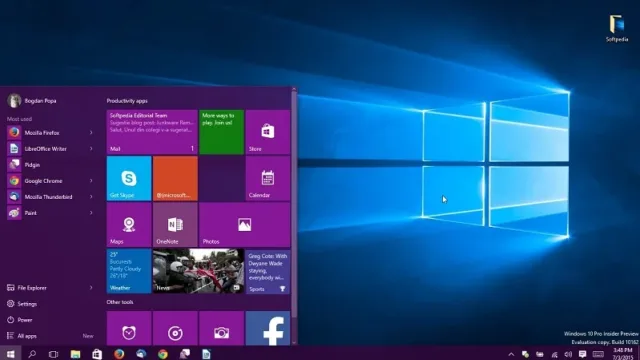The width and height of the screenshot is (640, 360).
Task: Click the Windows Start button
Action: pos(10,353)
